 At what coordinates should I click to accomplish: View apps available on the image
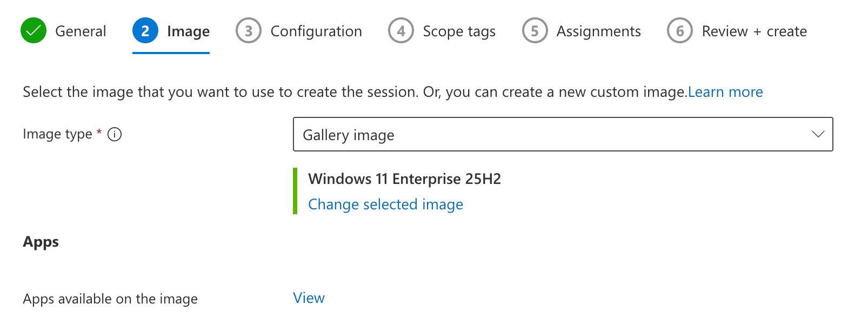point(309,298)
